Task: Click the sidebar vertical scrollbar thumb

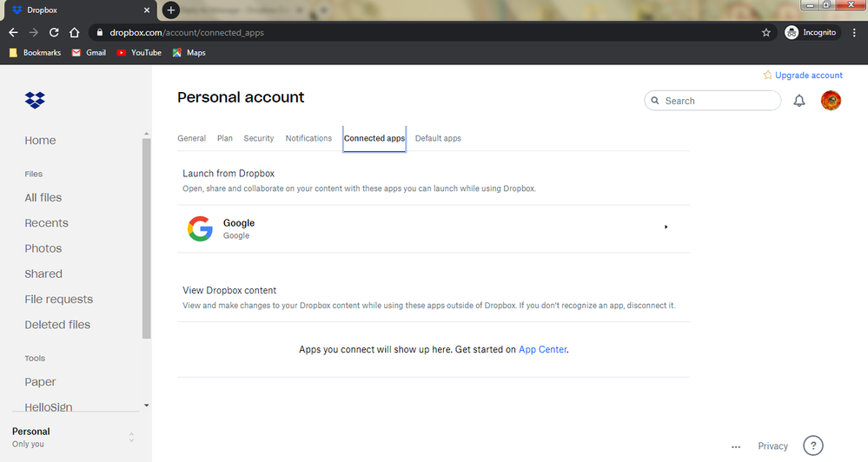Action: point(146,239)
